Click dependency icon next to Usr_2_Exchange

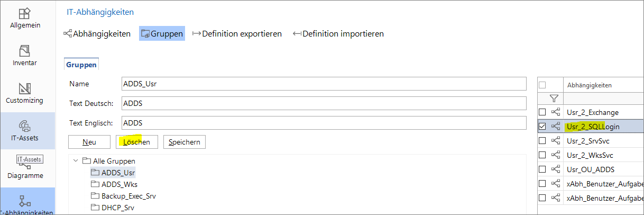pyautogui.click(x=556, y=112)
